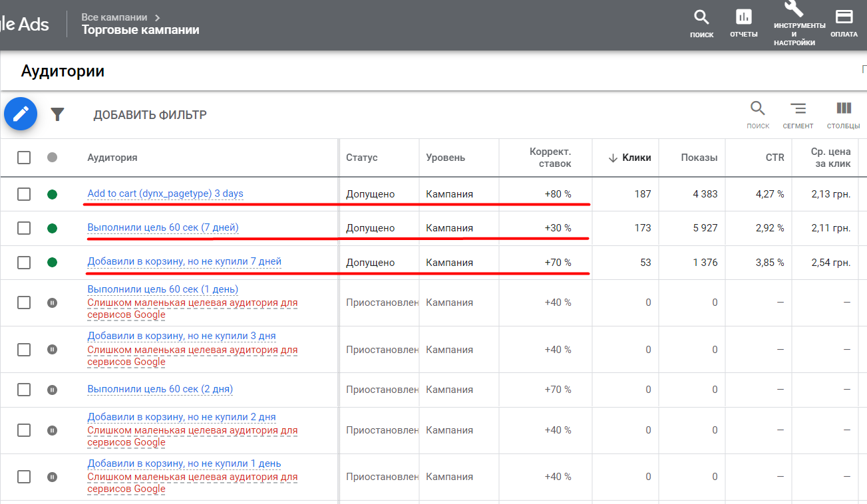Screen dimensions: 867x504
Task: Click the table Поиск icon
Action: tap(758, 110)
